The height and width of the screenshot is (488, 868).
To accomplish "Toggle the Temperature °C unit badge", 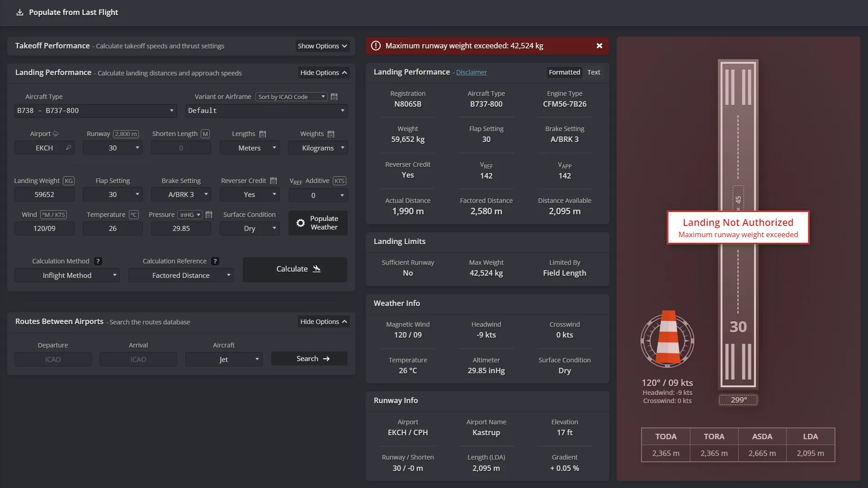I will [133, 215].
